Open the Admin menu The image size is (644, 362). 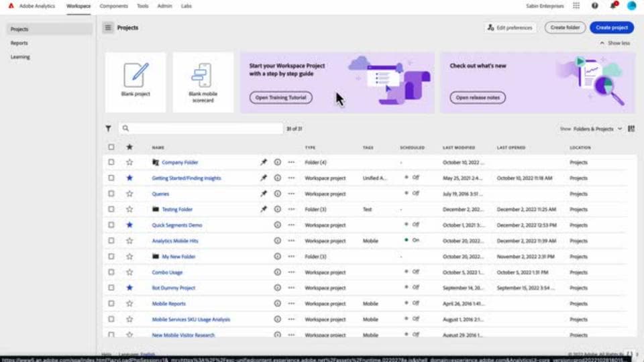(165, 6)
